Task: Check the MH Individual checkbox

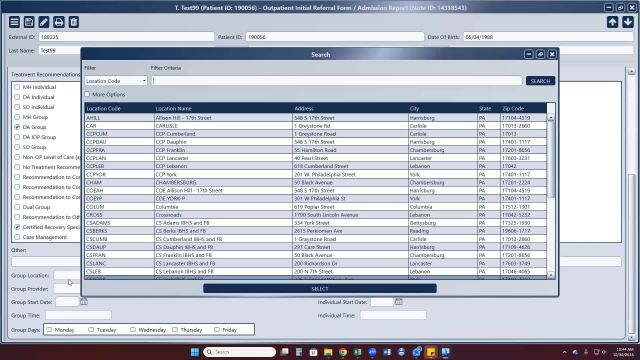Action: tap(17, 87)
